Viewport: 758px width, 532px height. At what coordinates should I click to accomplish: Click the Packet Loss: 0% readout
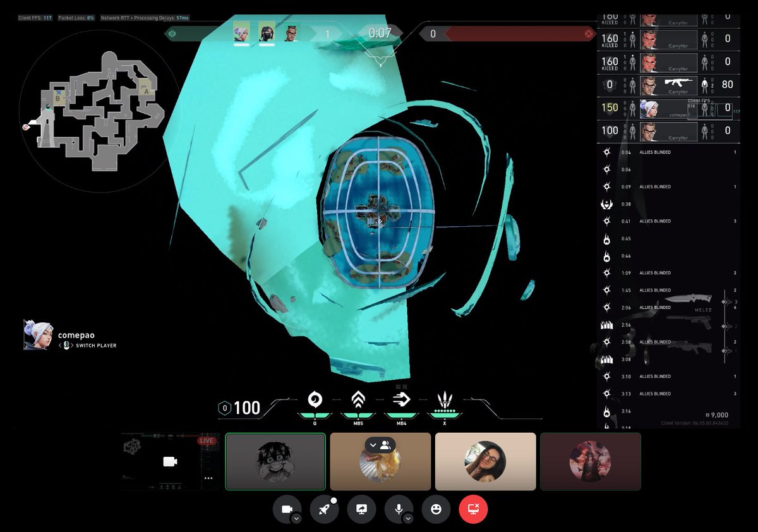pos(76,18)
